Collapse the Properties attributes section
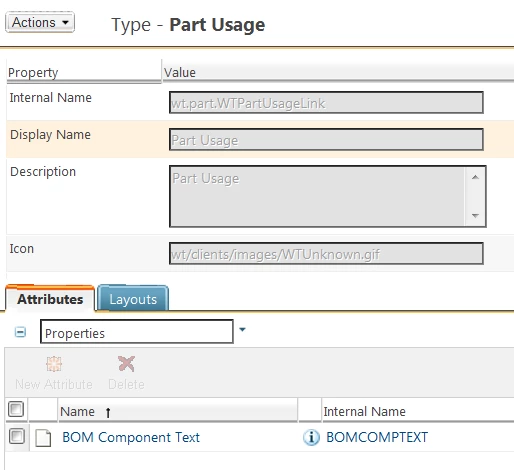Screen dimensions: 514x470 [20, 332]
